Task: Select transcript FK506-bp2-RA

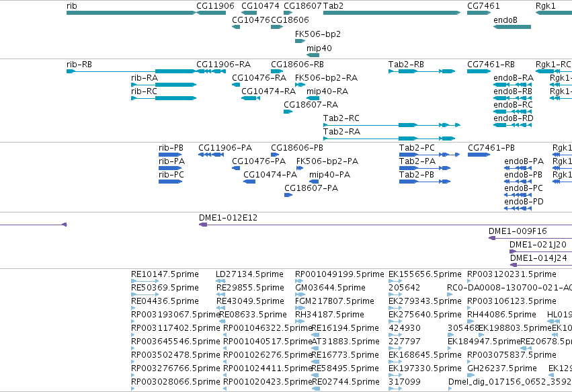Action: pyautogui.click(x=300, y=85)
